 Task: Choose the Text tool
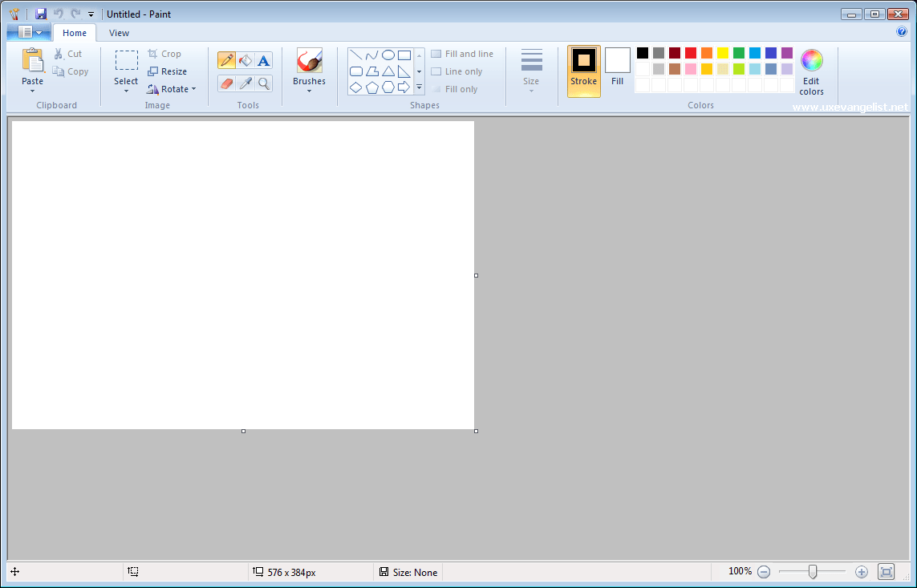pos(263,59)
